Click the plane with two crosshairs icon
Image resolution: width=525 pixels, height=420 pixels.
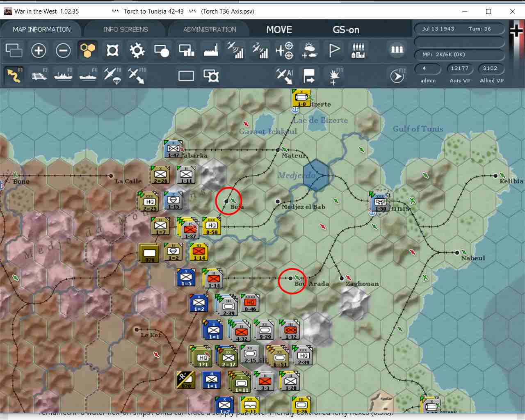[285, 50]
